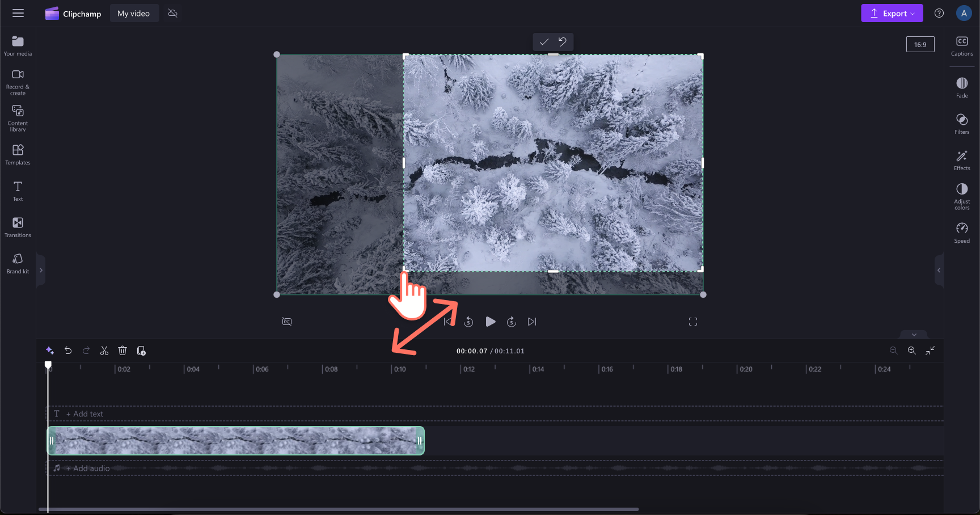Screen dimensions: 980x515
Task: Click the 0:04 timeline ruler mark
Action: point(192,369)
